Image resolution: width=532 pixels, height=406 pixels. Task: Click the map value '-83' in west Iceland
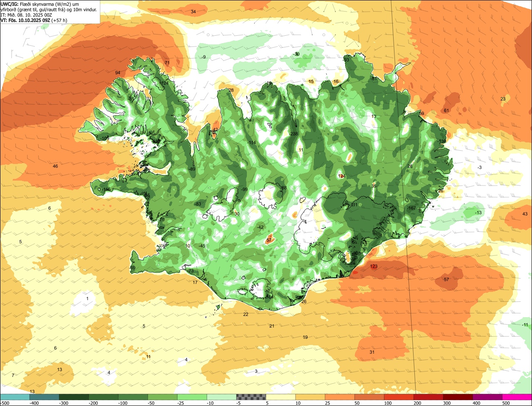(198, 204)
